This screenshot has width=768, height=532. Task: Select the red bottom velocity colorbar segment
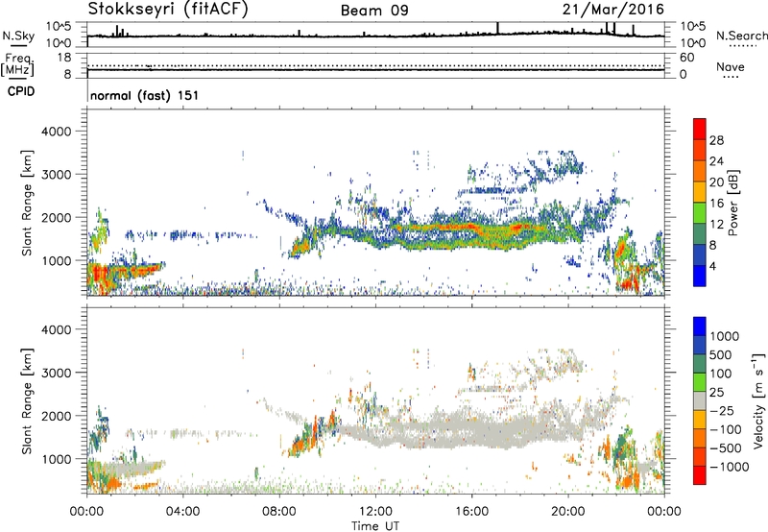click(x=700, y=475)
